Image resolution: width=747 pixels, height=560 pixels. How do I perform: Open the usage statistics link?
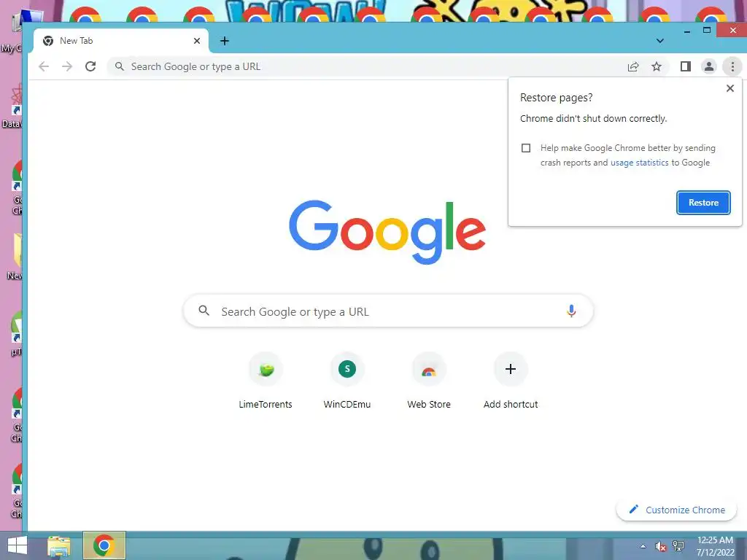pyautogui.click(x=639, y=163)
